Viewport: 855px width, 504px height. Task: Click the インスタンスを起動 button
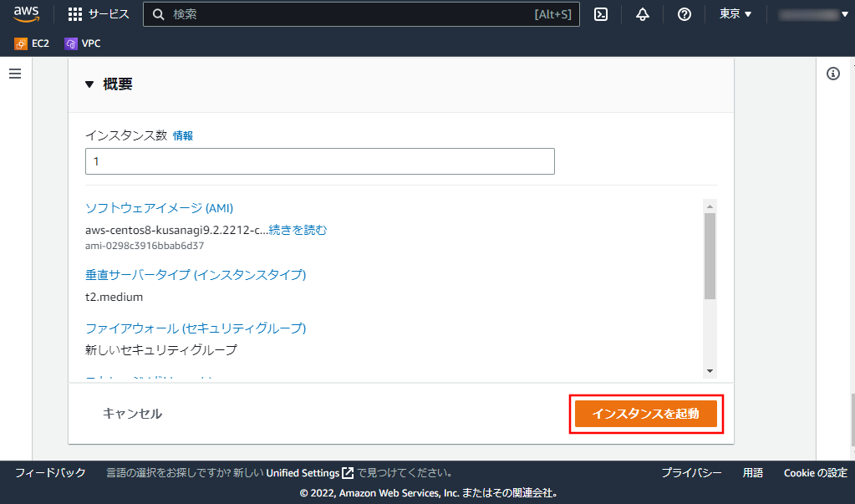point(646,414)
